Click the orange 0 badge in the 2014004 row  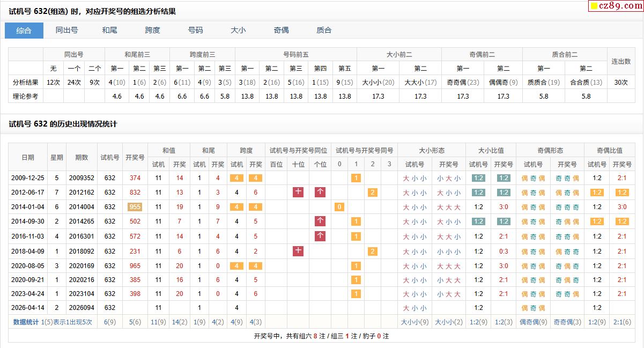339,207
